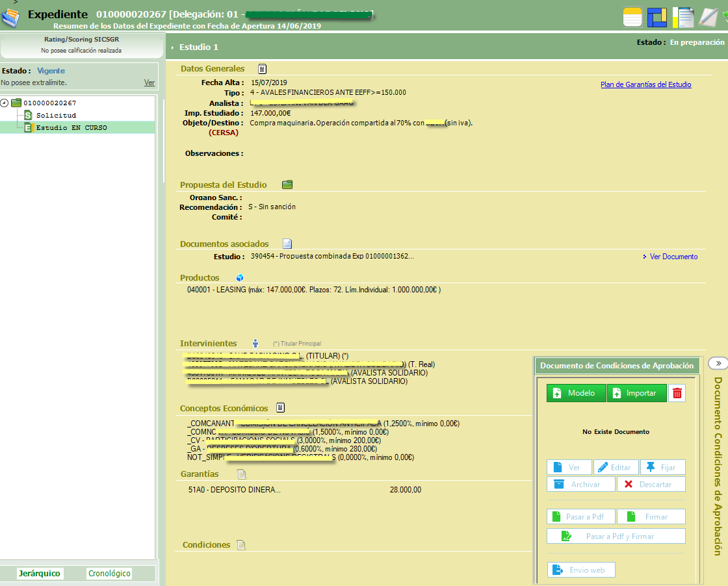Switch to the Jerárquico view tab
The width and height of the screenshot is (728, 586).
(x=40, y=574)
